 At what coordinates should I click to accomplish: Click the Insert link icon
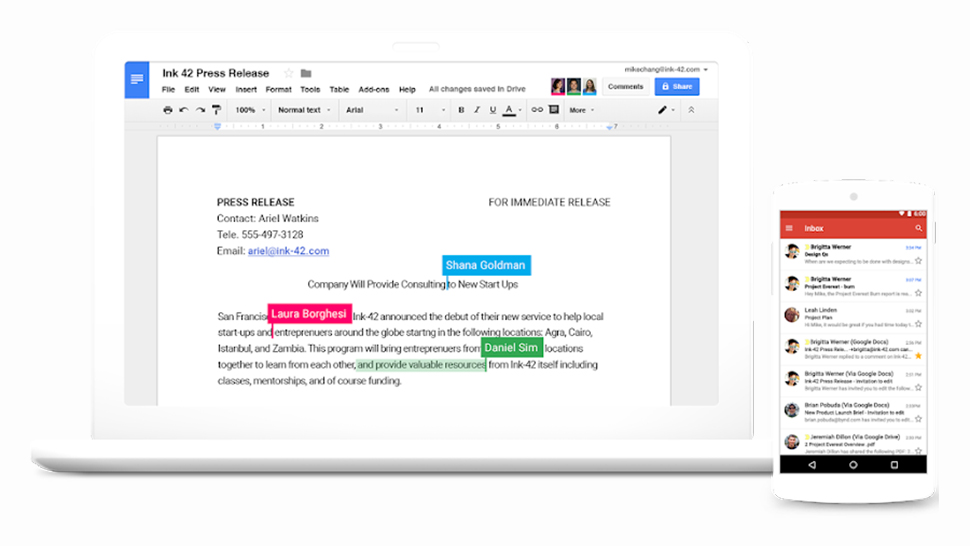(x=537, y=110)
